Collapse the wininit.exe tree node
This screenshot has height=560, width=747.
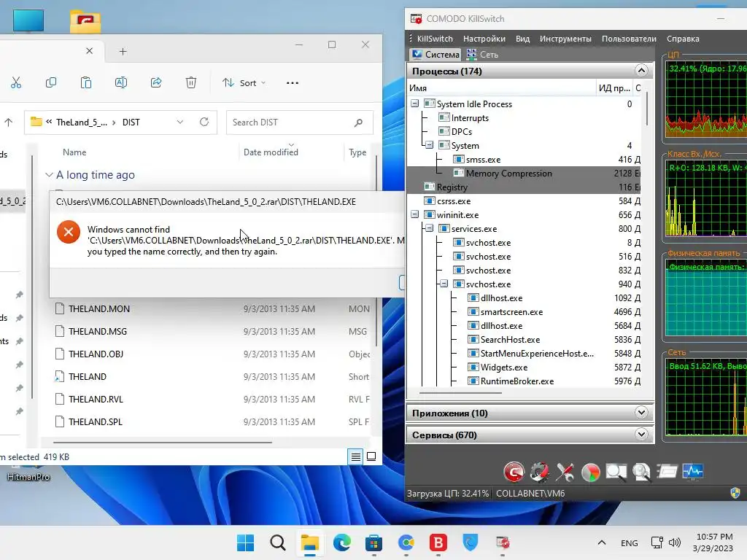(414, 214)
